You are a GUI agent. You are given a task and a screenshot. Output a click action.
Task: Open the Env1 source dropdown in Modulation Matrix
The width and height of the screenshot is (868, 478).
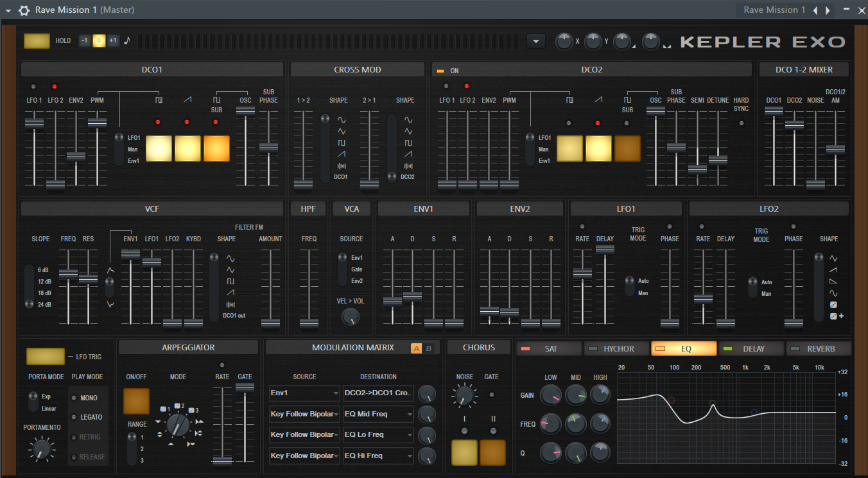tap(304, 393)
